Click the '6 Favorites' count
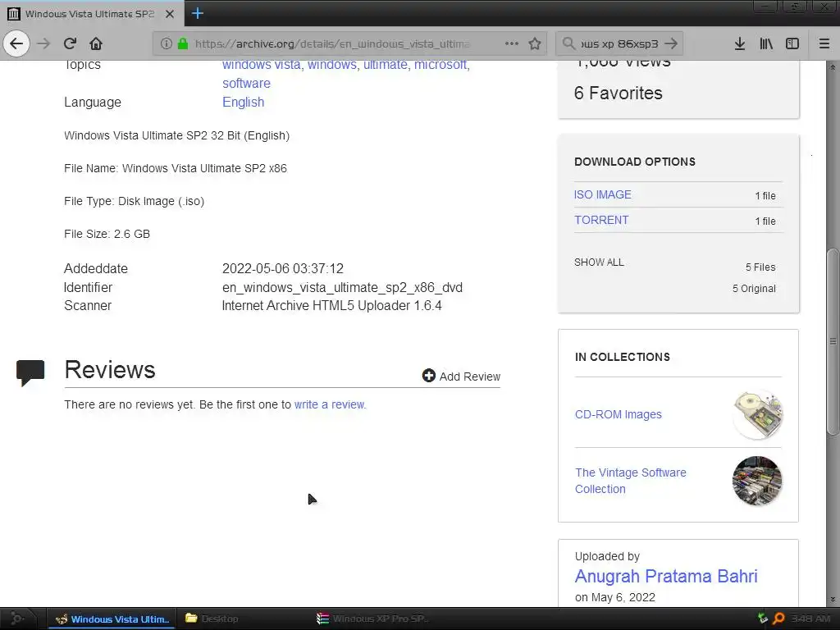 coord(619,94)
